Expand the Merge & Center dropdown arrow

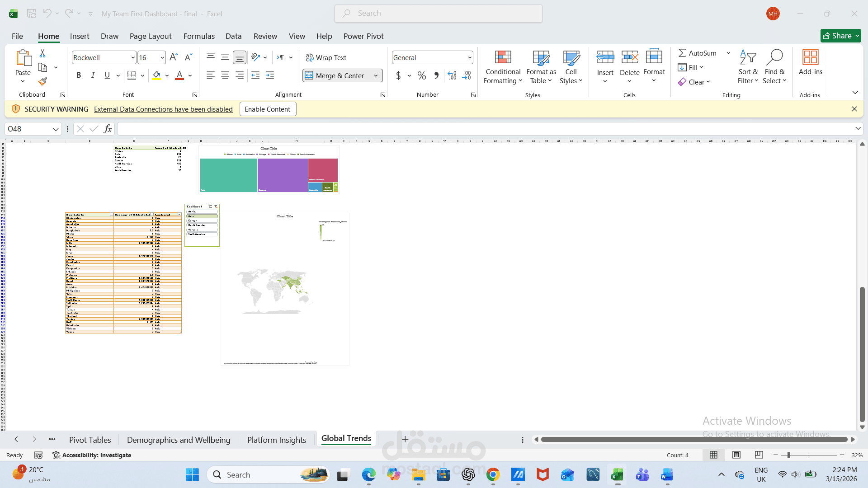376,76
